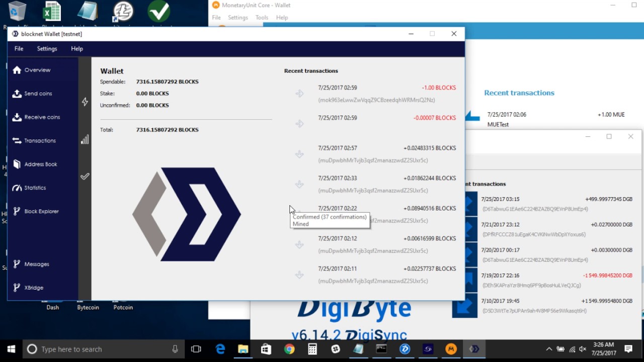The width and height of the screenshot is (644, 362).
Task: Open File menu in MonetaryUnit Core window
Action: click(x=216, y=18)
